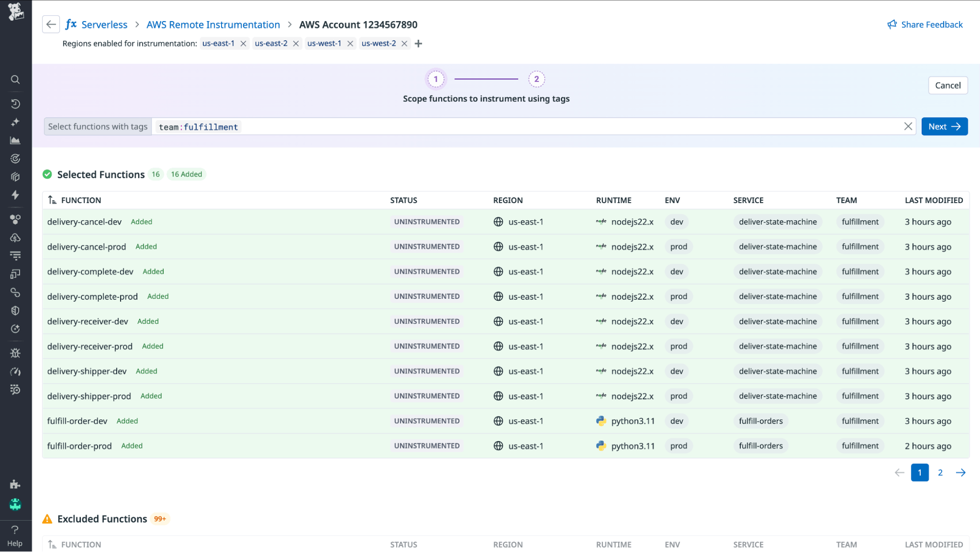
Task: Click Share Feedback
Action: (930, 24)
